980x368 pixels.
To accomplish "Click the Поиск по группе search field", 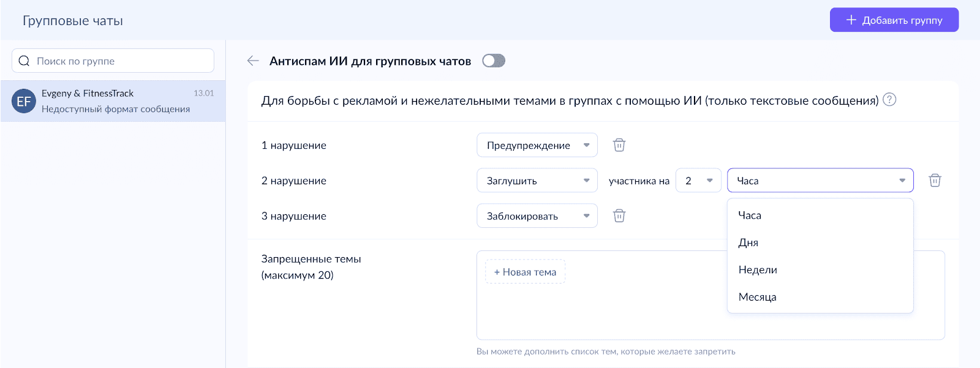I will (x=119, y=61).
